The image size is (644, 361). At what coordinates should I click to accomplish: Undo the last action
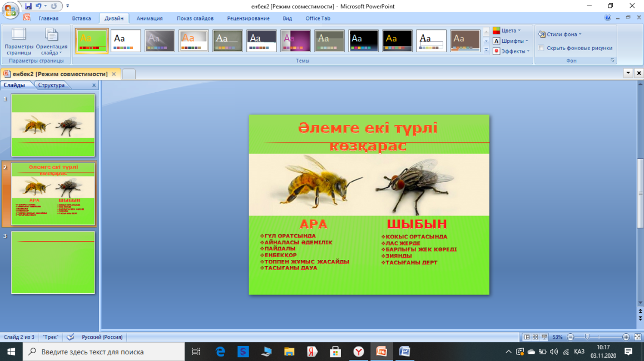coord(38,6)
